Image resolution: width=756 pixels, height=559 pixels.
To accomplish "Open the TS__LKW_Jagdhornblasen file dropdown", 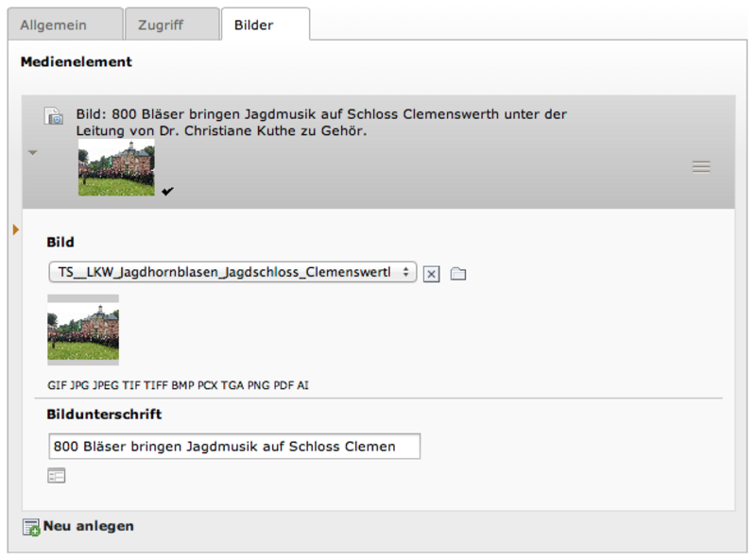I will 232,272.
